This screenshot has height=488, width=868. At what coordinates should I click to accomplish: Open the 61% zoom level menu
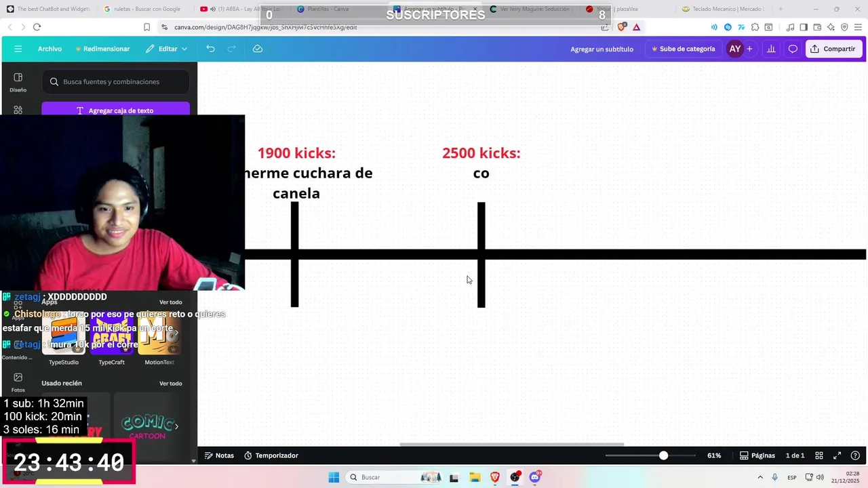714,455
